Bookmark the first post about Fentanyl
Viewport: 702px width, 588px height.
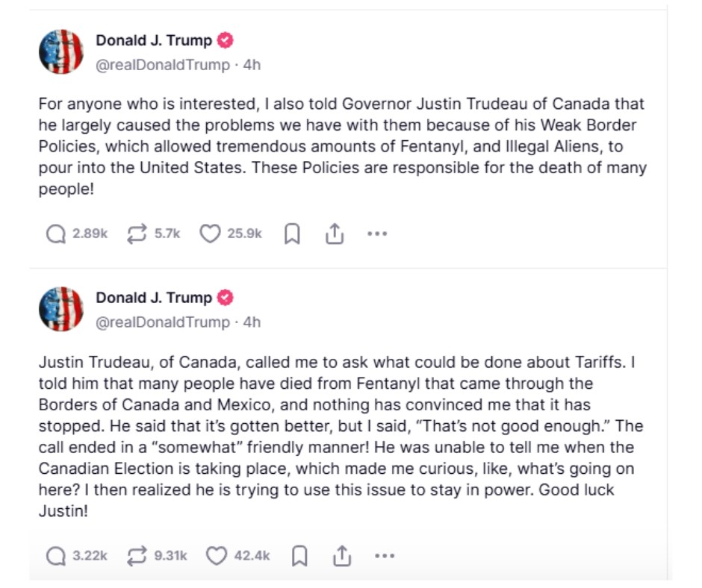click(x=293, y=234)
